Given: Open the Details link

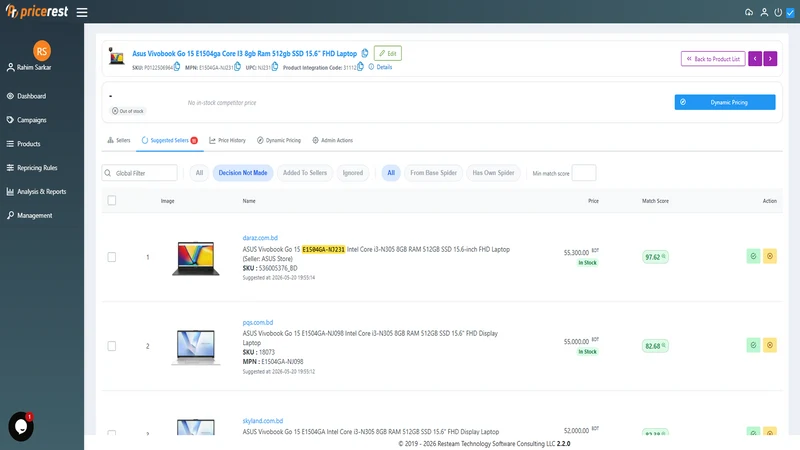Looking at the screenshot, I should pyautogui.click(x=381, y=67).
